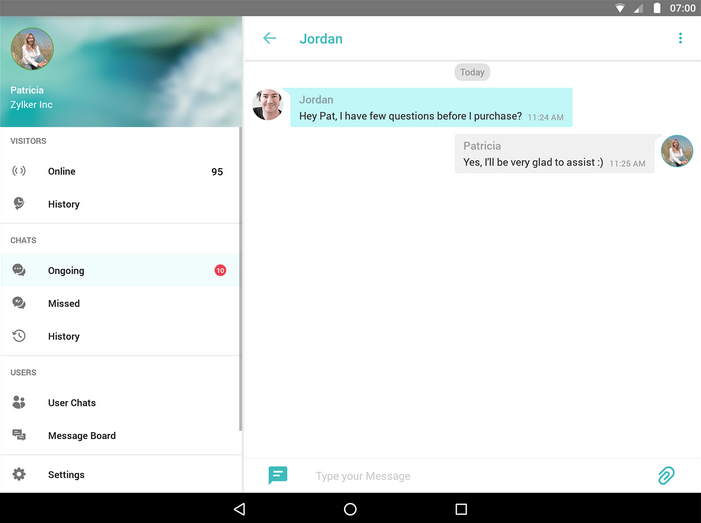Select Ongoing chats

(x=120, y=270)
